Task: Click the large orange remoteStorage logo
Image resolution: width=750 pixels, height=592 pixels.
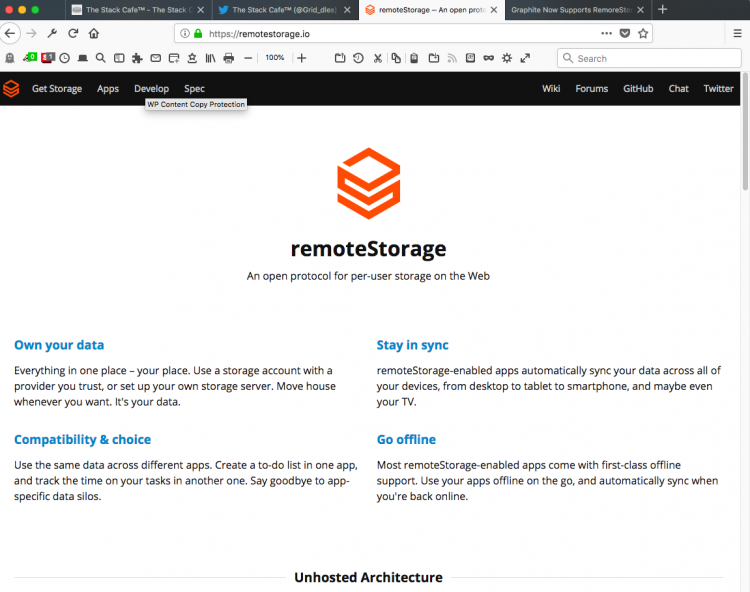Action: pos(369,183)
